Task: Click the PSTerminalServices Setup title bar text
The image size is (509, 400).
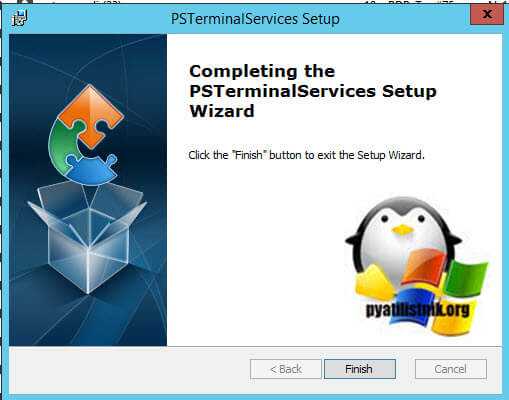Action: click(x=255, y=18)
